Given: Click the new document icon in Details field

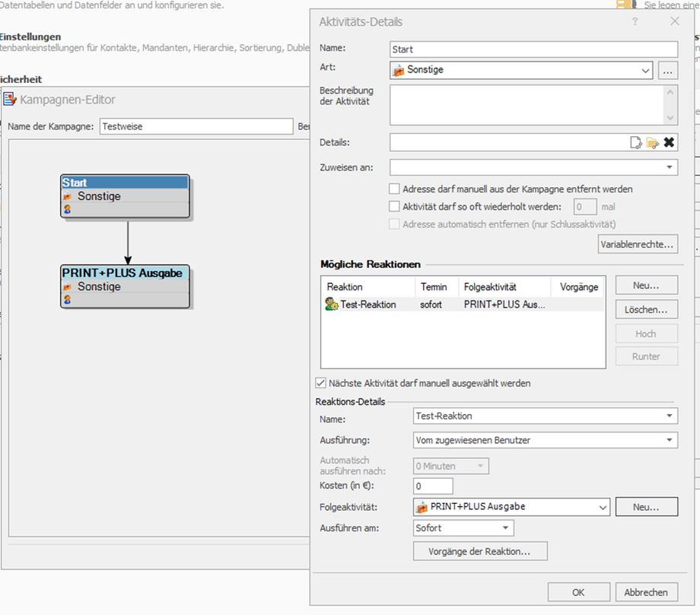Looking at the screenshot, I should (636, 142).
